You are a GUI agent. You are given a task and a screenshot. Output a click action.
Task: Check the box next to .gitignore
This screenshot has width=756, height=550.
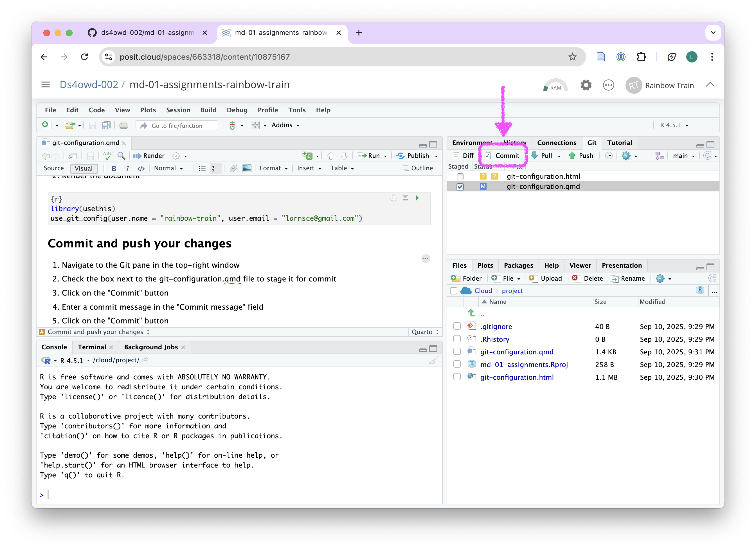[457, 326]
